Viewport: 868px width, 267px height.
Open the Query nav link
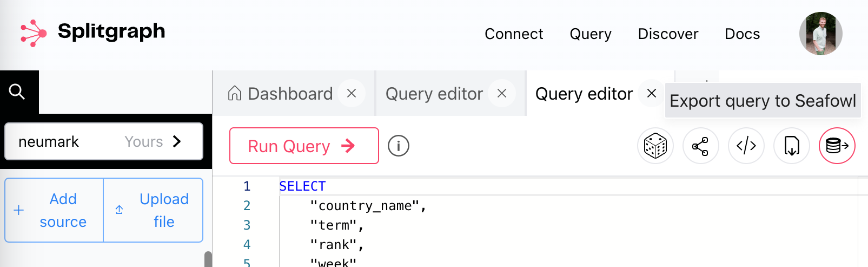[x=591, y=34]
